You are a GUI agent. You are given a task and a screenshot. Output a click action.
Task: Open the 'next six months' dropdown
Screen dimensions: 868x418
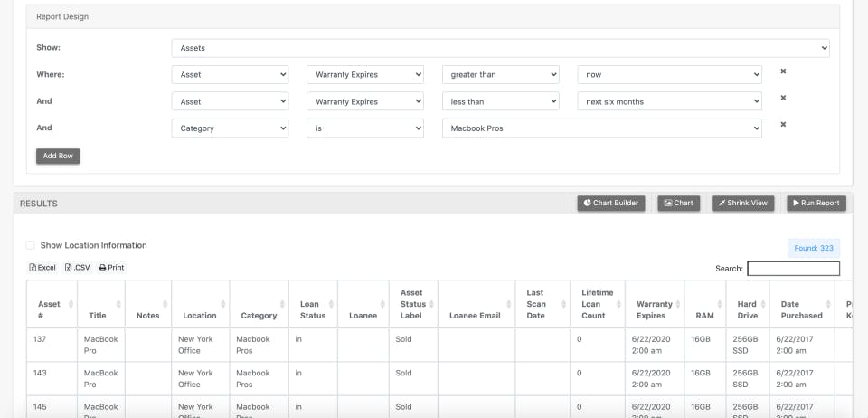point(669,102)
